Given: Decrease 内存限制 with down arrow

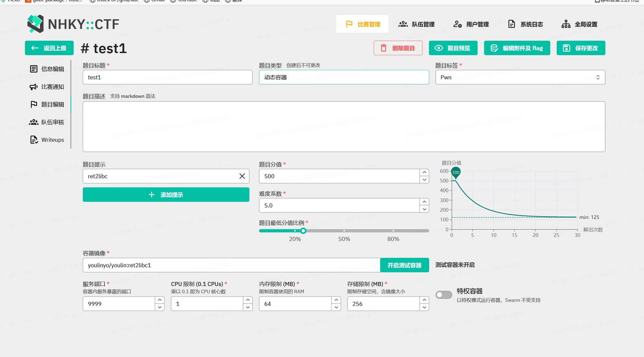Looking at the screenshot, I should pyautogui.click(x=336, y=307).
